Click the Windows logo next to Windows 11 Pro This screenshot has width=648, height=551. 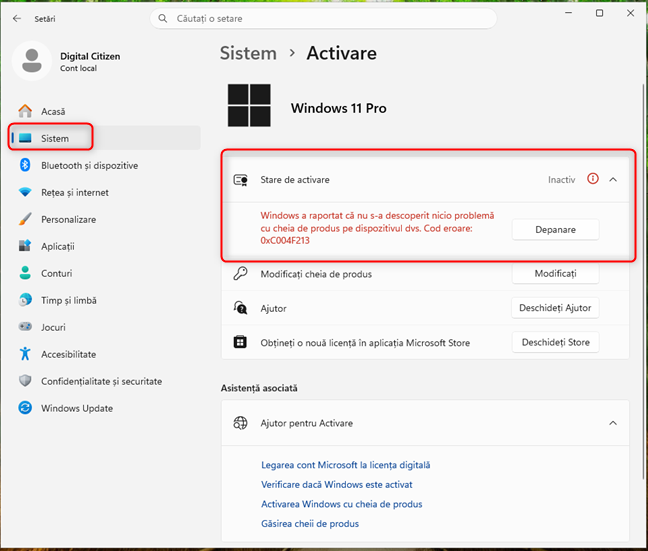tap(249, 105)
